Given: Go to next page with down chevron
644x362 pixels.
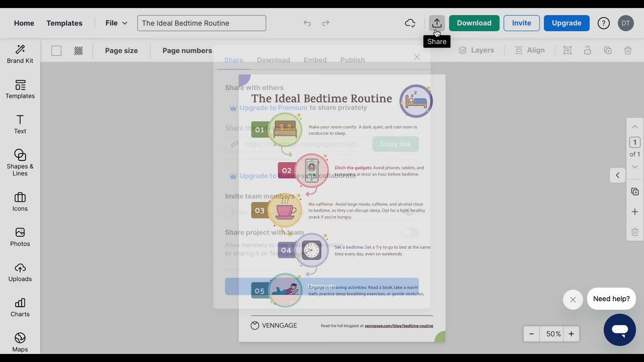Looking at the screenshot, I should (x=635, y=167).
